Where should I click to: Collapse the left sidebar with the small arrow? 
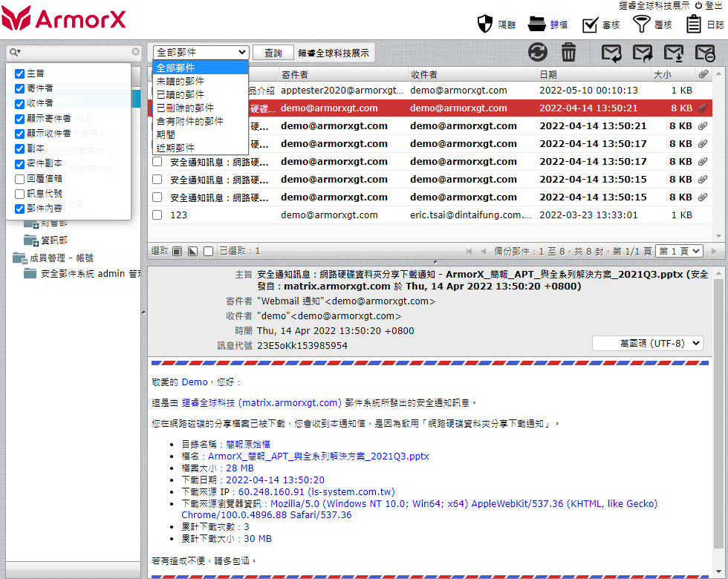coord(143,313)
